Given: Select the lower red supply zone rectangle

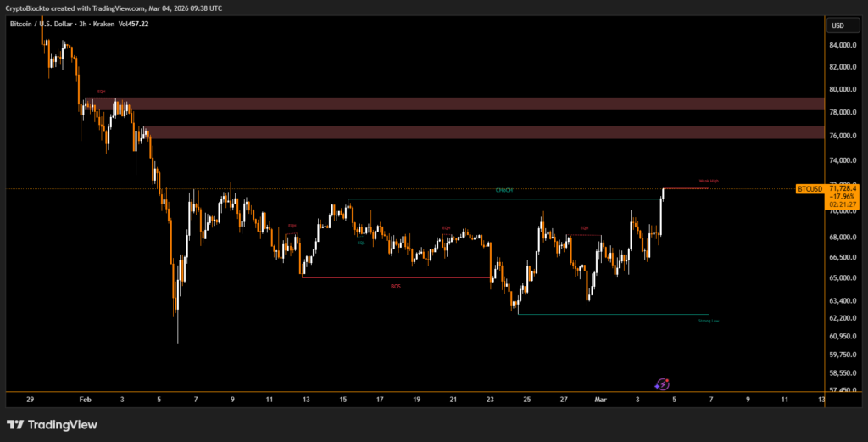Looking at the screenshot, I should pyautogui.click(x=475, y=132).
